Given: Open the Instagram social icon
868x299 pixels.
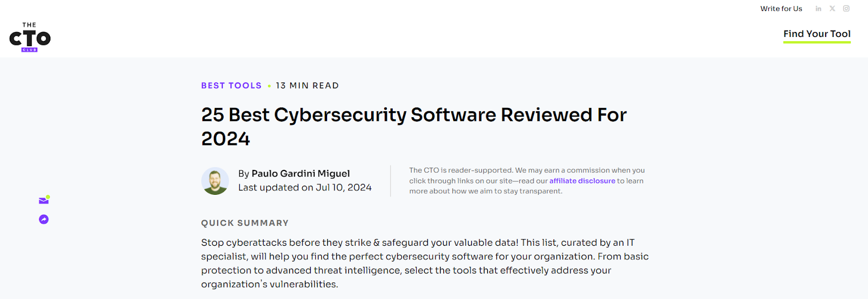Looking at the screenshot, I should pos(846,9).
